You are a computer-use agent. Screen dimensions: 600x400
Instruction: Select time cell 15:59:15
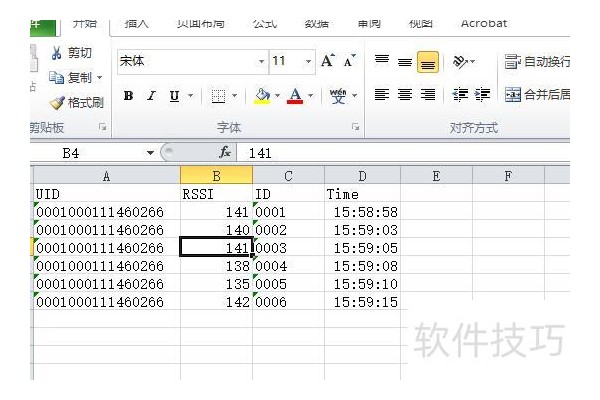coord(362,302)
